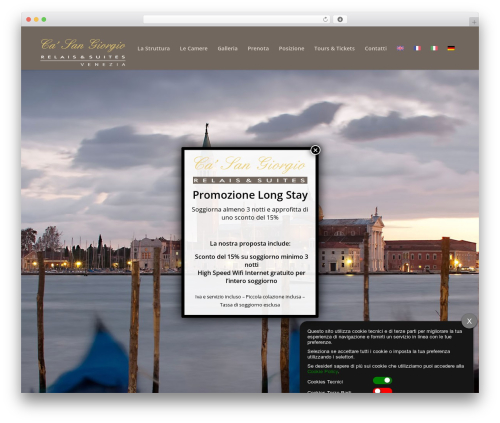
Task: Toggle the Cookies Tecnici switch
Action: [382, 380]
